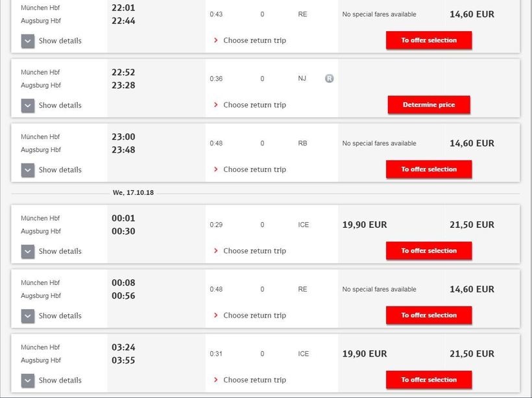Go to offer selection for 23:00 RB
The image size is (532, 398).
point(429,169)
